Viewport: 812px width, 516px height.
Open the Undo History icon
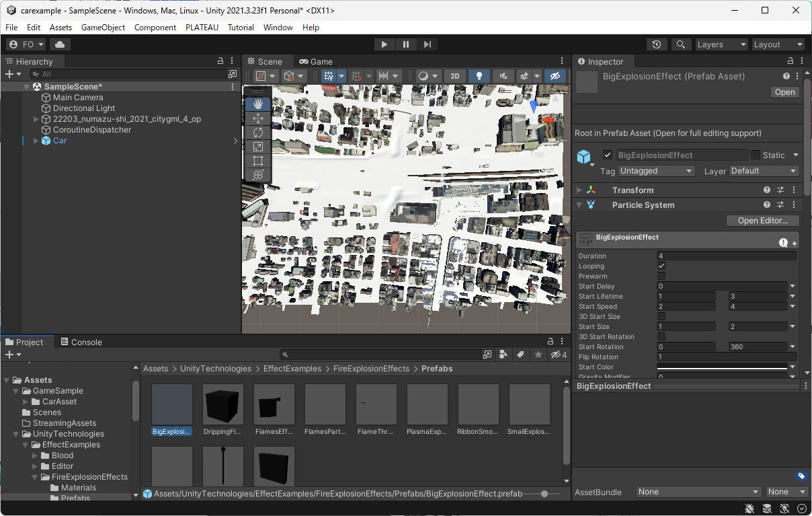point(657,44)
